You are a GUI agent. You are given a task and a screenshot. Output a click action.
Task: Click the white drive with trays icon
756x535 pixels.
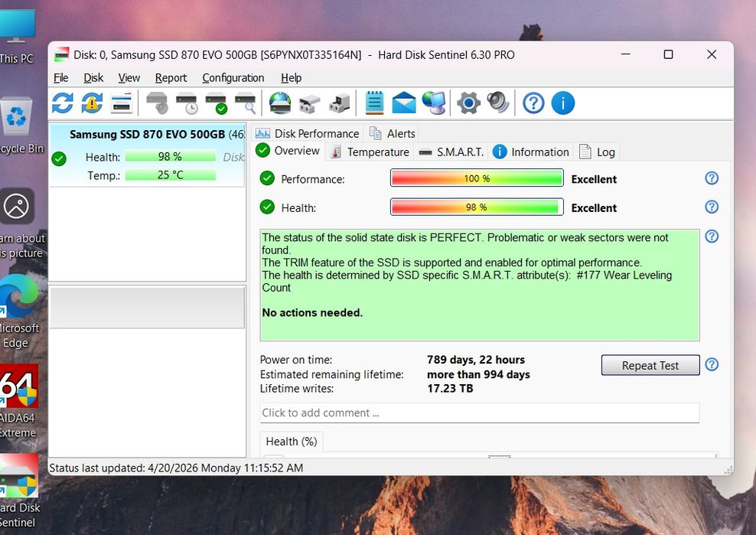[310, 103]
